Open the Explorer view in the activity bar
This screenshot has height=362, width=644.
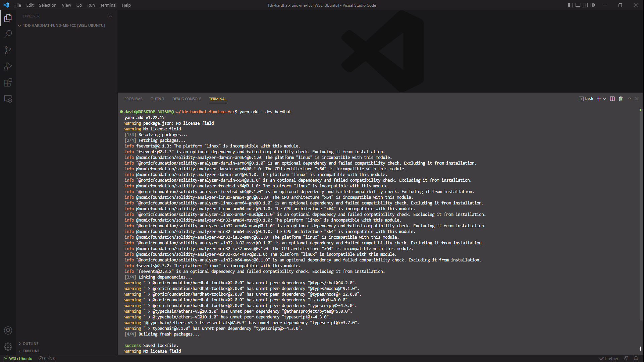tap(8, 18)
